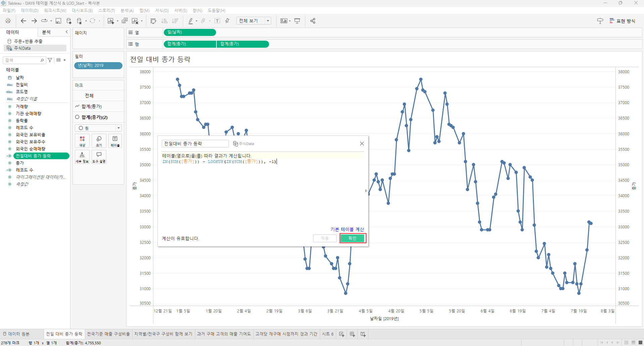Open the Label mark card

click(x=115, y=141)
